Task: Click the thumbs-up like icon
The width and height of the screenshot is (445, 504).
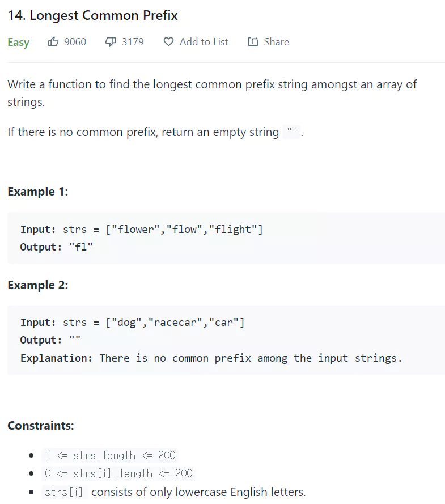Action: (54, 42)
